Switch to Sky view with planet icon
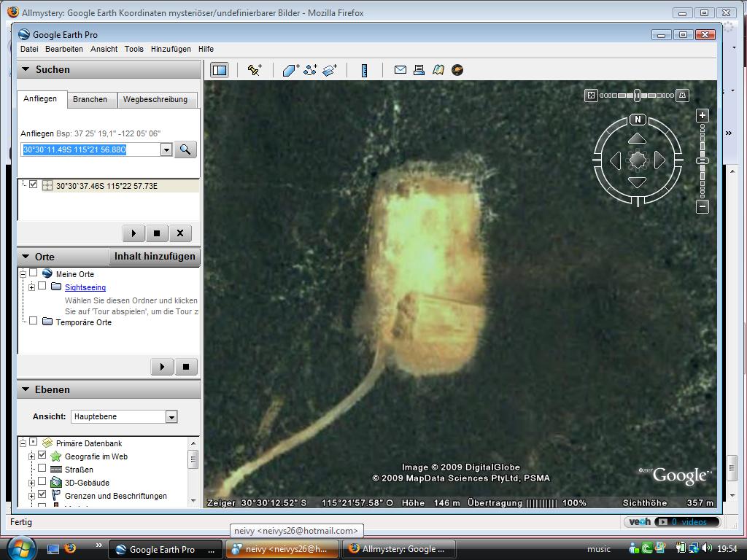Screen dimensions: 747x560 point(457,70)
